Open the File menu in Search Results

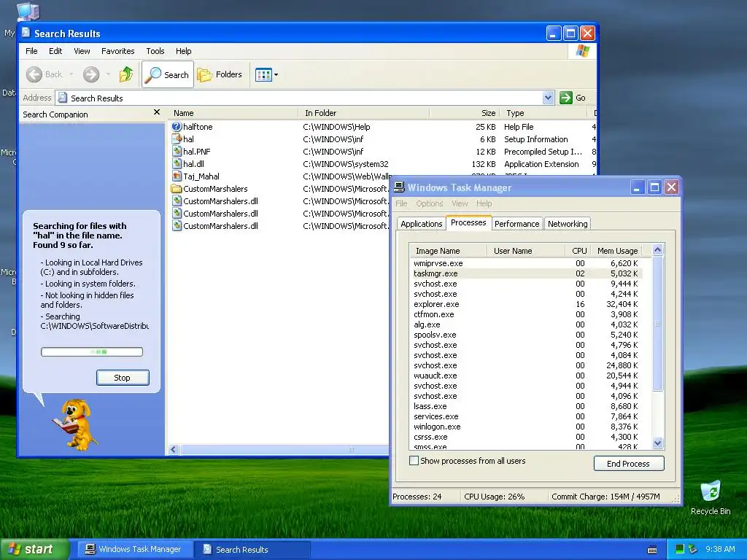click(x=31, y=51)
